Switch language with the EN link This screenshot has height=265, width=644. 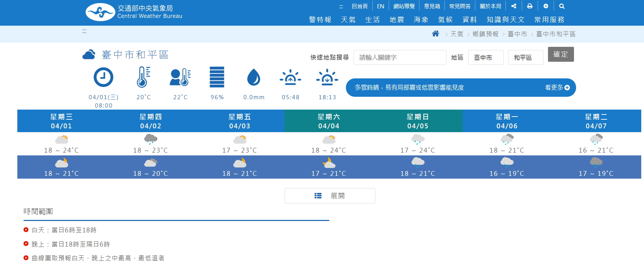coord(380,6)
